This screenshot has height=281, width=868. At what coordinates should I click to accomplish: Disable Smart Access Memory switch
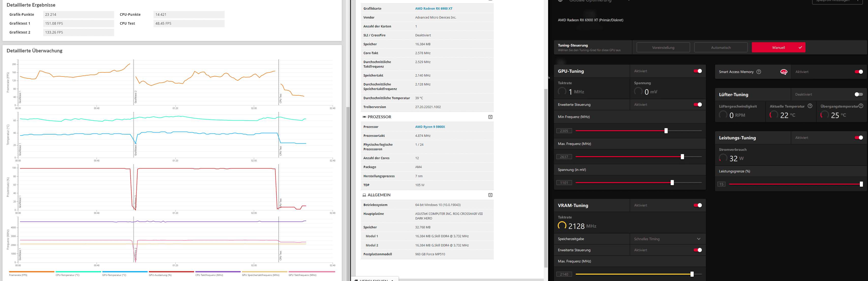click(859, 72)
